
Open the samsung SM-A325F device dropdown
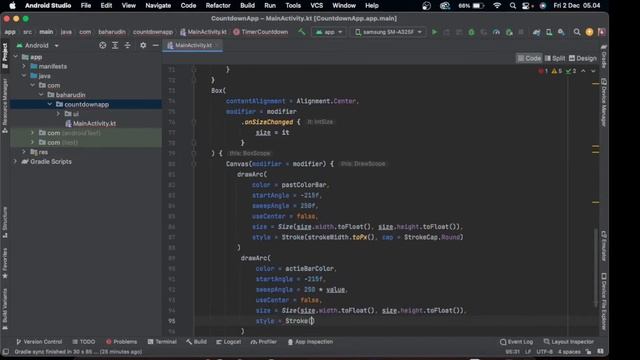[x=387, y=32]
